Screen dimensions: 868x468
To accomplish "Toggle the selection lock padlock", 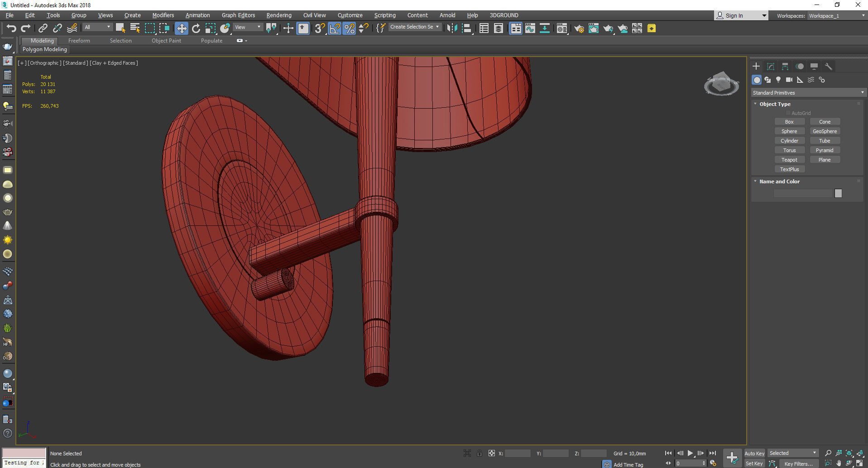I will (479, 453).
